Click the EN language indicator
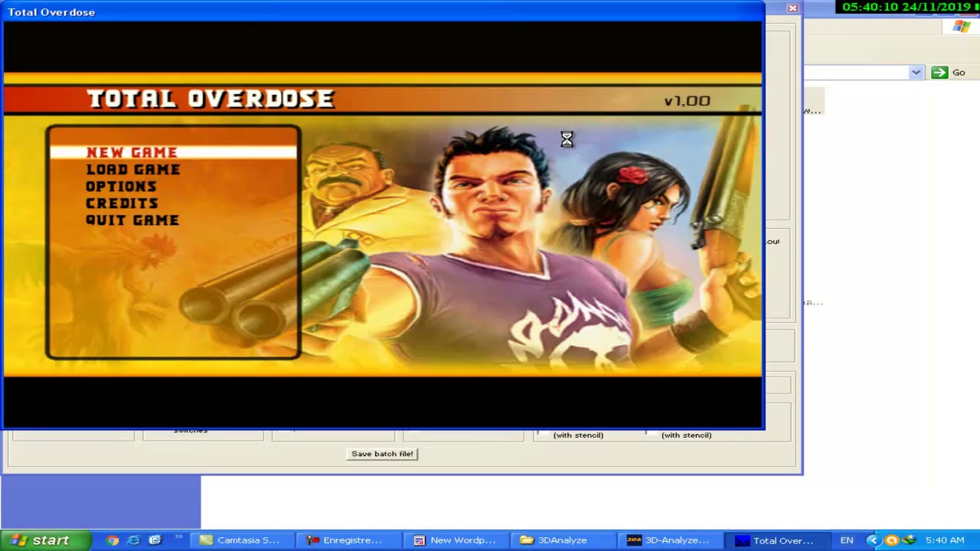 (x=847, y=540)
